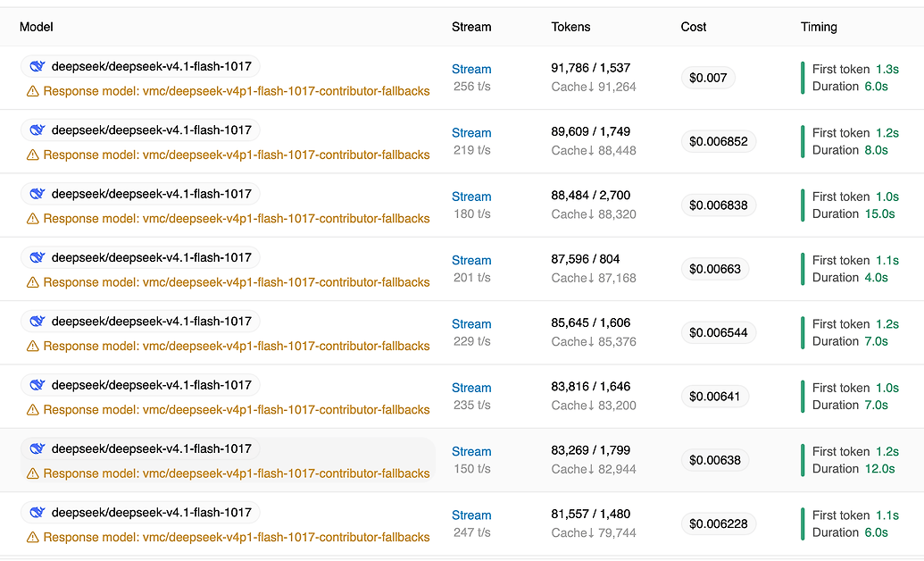
Task: Click the Tokens column header
Action: [x=571, y=27]
